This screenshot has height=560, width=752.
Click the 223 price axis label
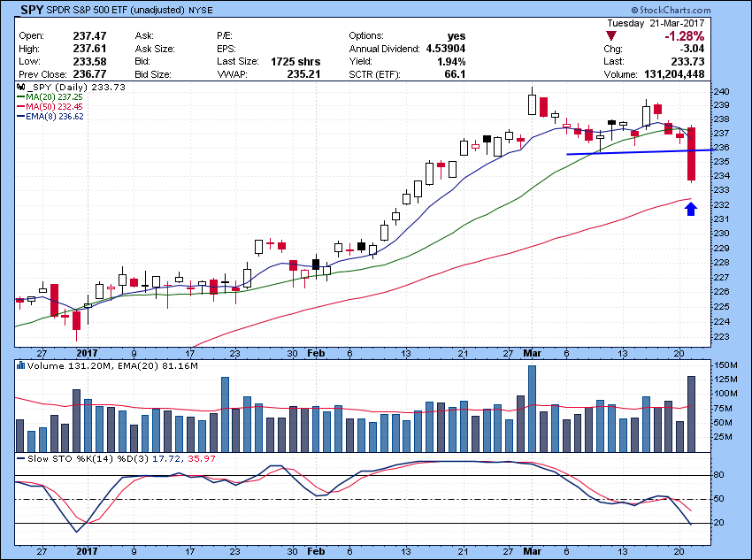tap(721, 336)
